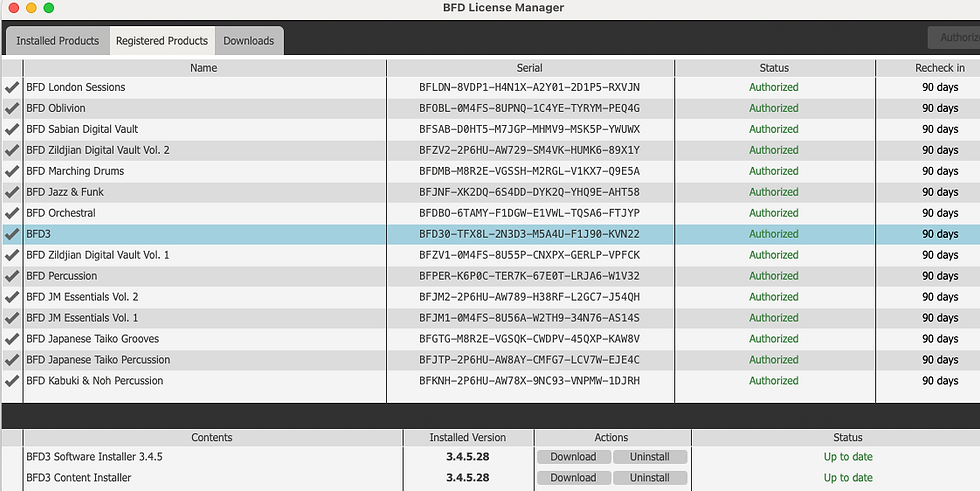Click serial BFD30-TFX8L-2N3D3-M5A4U-F1J90-KVN22
Screen dimensions: 980x491
pyautogui.click(x=529, y=234)
